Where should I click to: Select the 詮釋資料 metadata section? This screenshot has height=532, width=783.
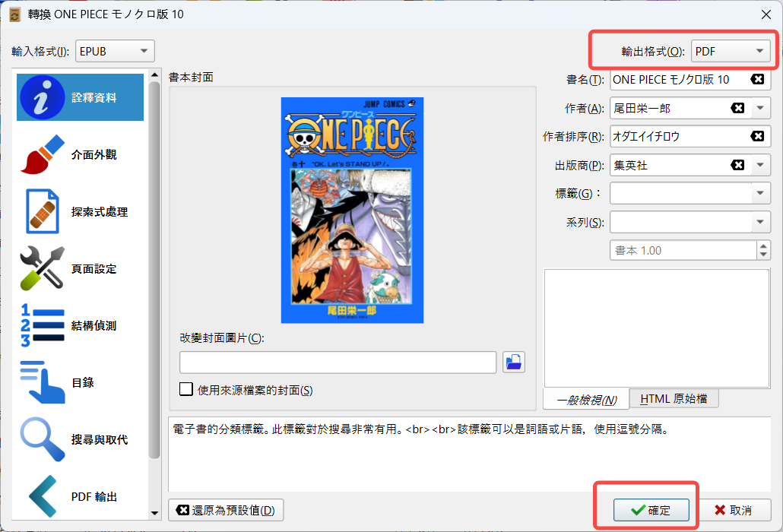click(80, 97)
